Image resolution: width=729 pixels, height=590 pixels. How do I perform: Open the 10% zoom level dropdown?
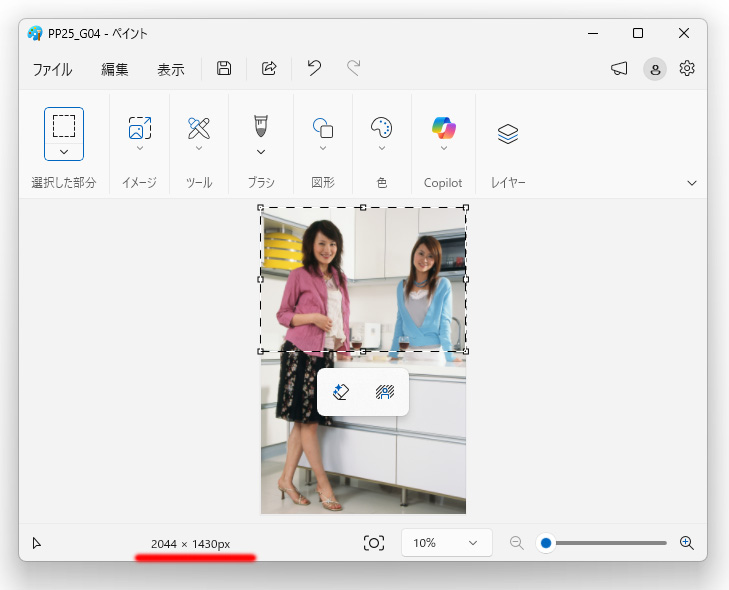(446, 543)
